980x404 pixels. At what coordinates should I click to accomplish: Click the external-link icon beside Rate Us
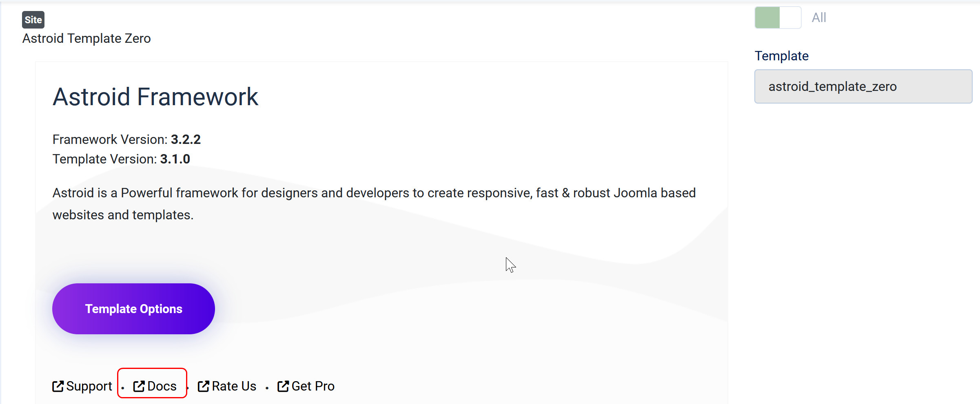pos(203,386)
